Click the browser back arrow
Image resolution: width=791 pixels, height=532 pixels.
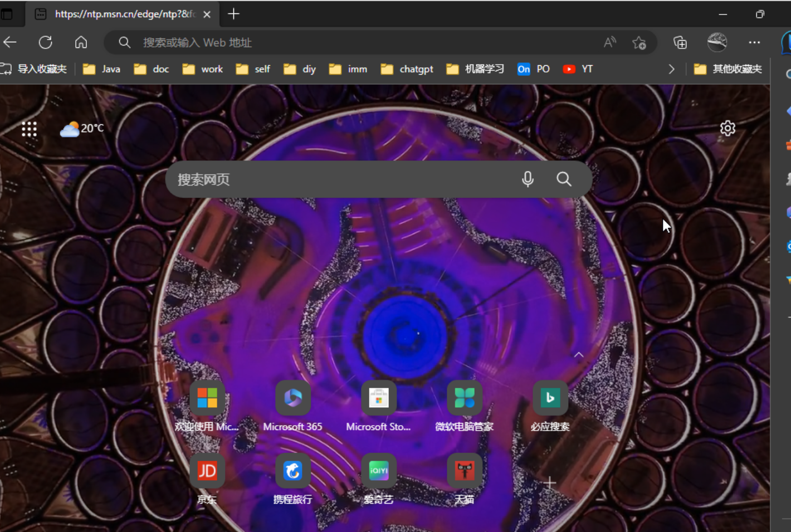[10, 42]
